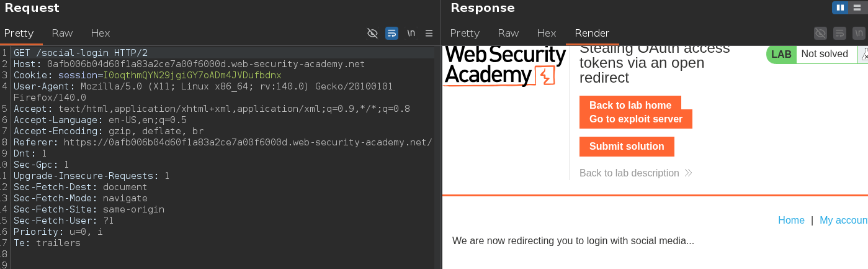Click the Firefox/140.0 continuation line
This screenshot has height=269, width=868.
click(50, 98)
